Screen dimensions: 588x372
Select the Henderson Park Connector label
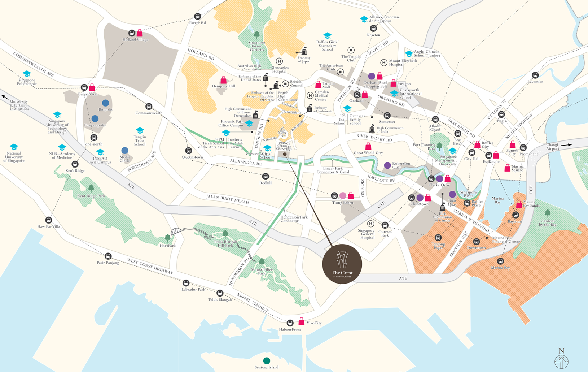[x=294, y=219]
